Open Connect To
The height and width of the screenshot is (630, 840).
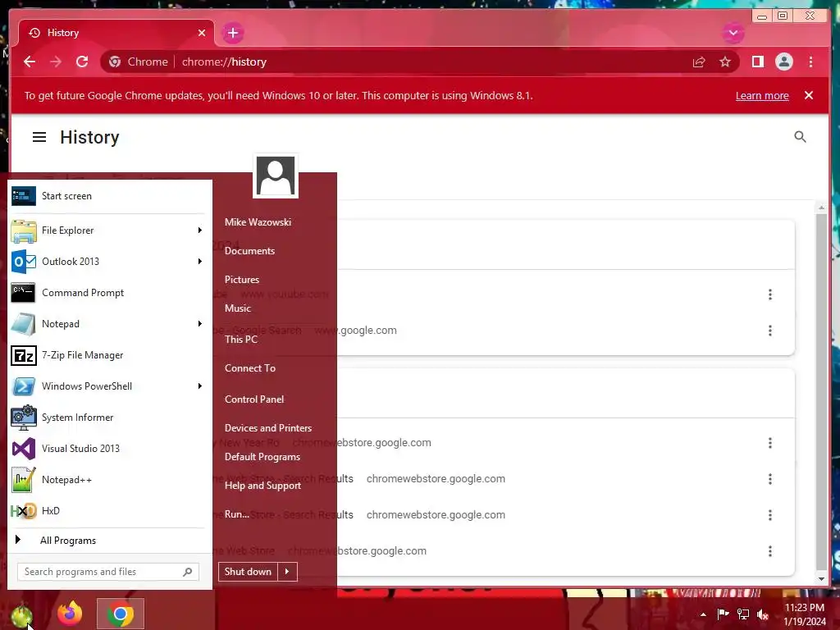pos(249,368)
